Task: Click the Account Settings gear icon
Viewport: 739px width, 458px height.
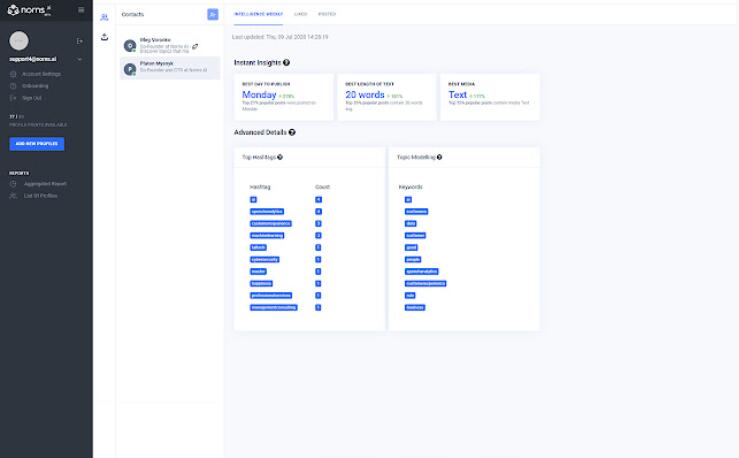Action: tap(13, 74)
